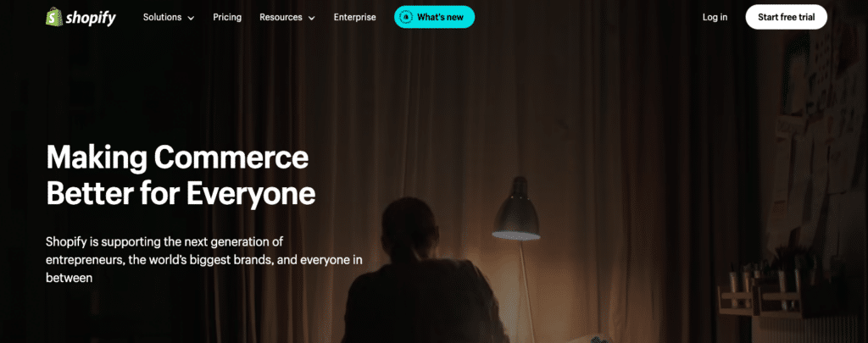
Task: Click the glowing desk lamp in hero image
Action: tap(516, 209)
